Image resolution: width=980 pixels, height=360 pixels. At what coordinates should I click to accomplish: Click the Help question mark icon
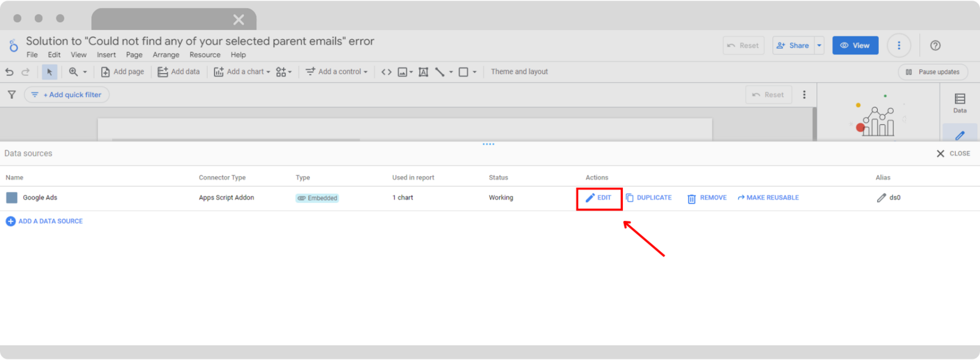click(935, 45)
